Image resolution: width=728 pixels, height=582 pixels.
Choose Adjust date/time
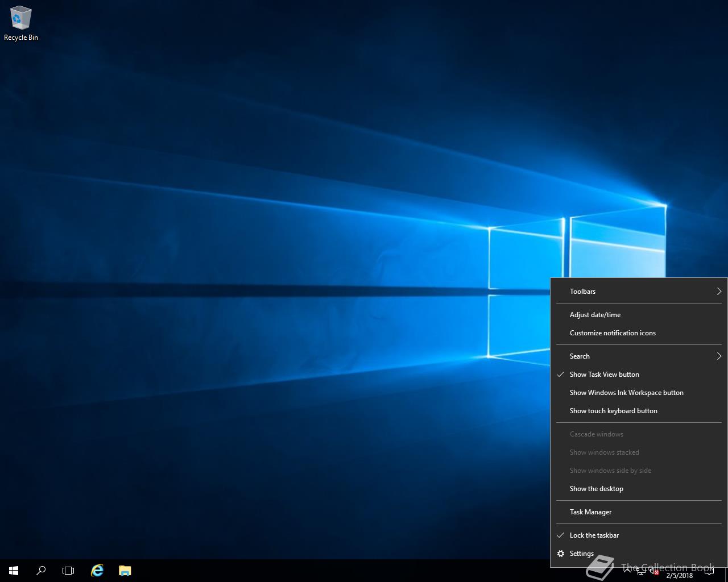coord(639,315)
